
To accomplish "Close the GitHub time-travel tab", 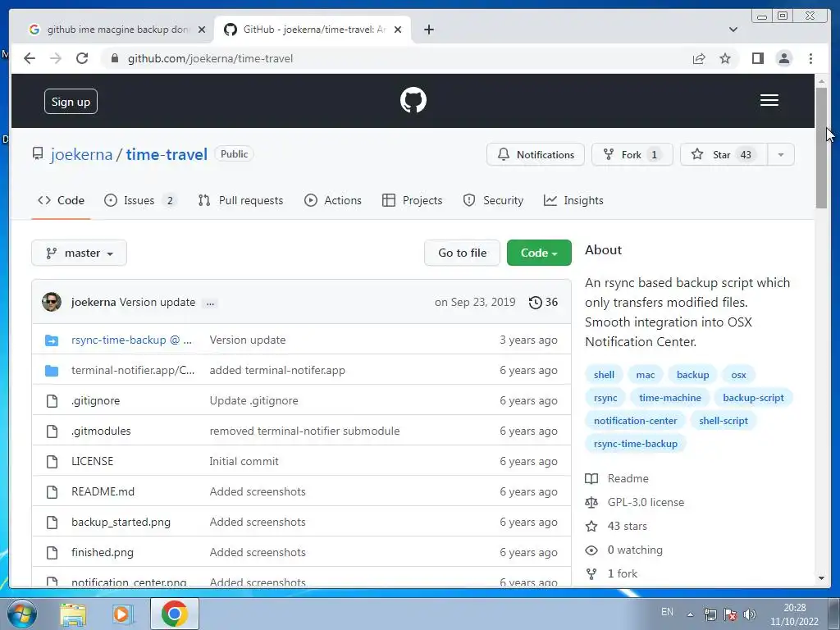I will click(x=398, y=30).
